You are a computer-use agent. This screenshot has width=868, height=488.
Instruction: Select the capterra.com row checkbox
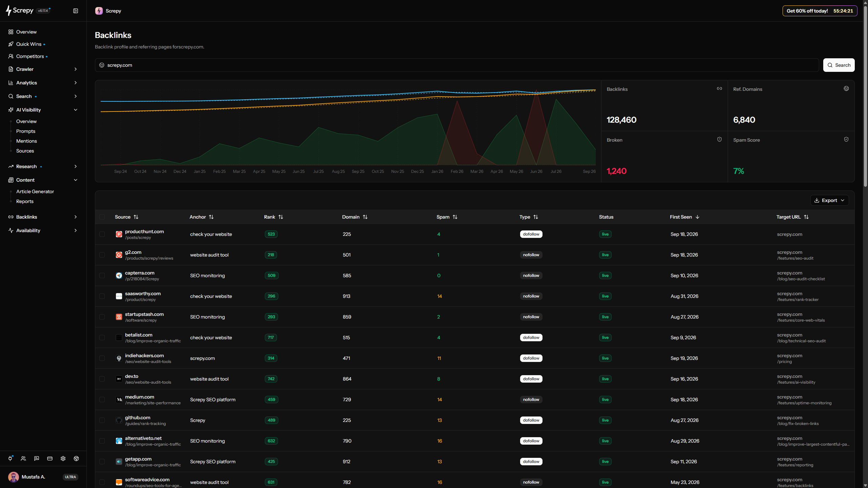[x=102, y=276]
